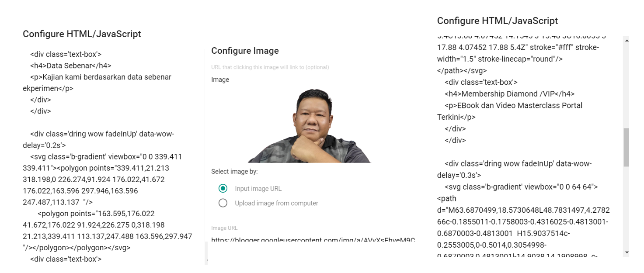Click the 'width="1.5" stroke-linecap="round"/>' line

coord(500,59)
